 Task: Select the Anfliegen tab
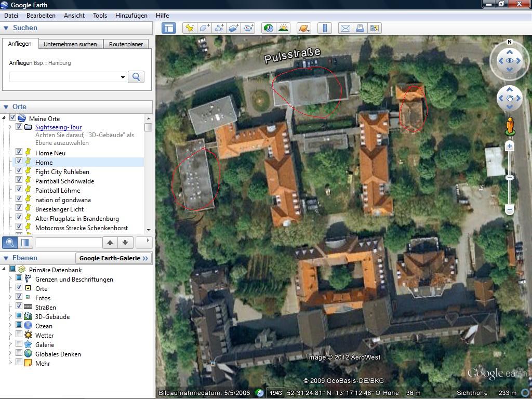tap(20, 44)
